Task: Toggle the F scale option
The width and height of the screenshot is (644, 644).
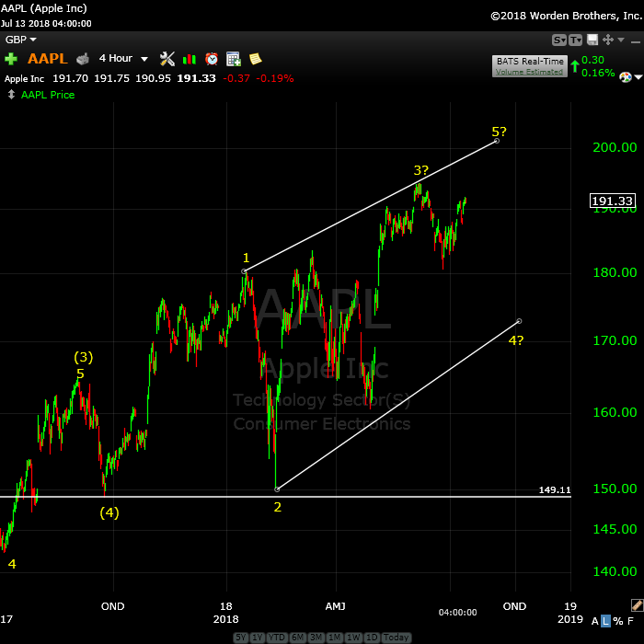Action: 630,621
